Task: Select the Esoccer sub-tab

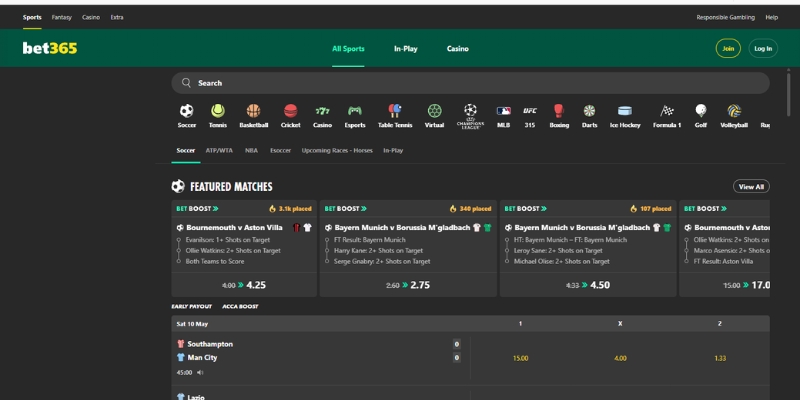Action: click(280, 151)
